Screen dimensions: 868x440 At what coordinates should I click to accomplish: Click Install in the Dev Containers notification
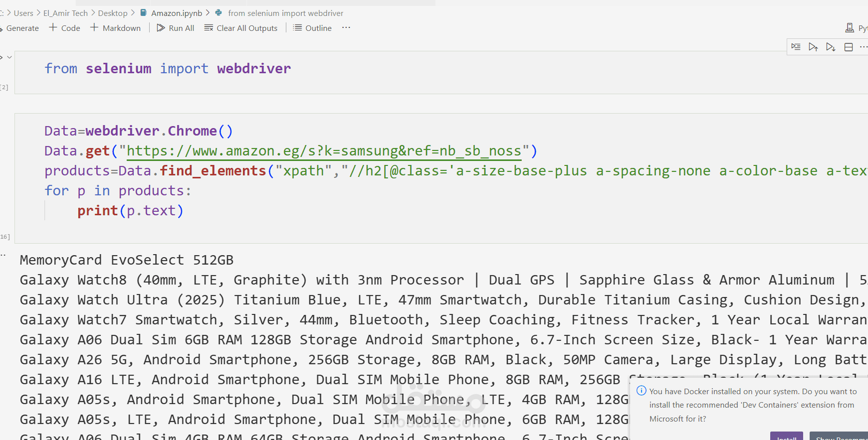pos(787,437)
